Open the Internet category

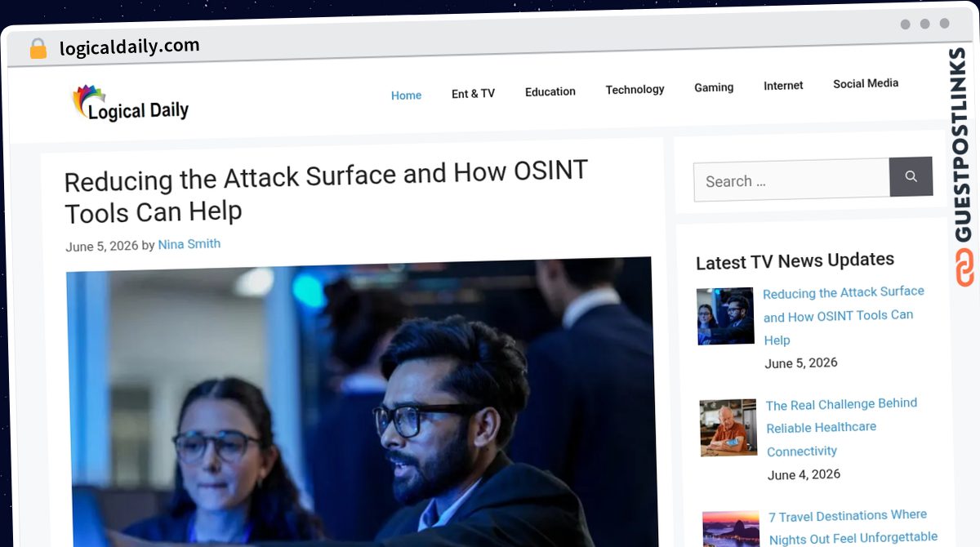tap(783, 86)
